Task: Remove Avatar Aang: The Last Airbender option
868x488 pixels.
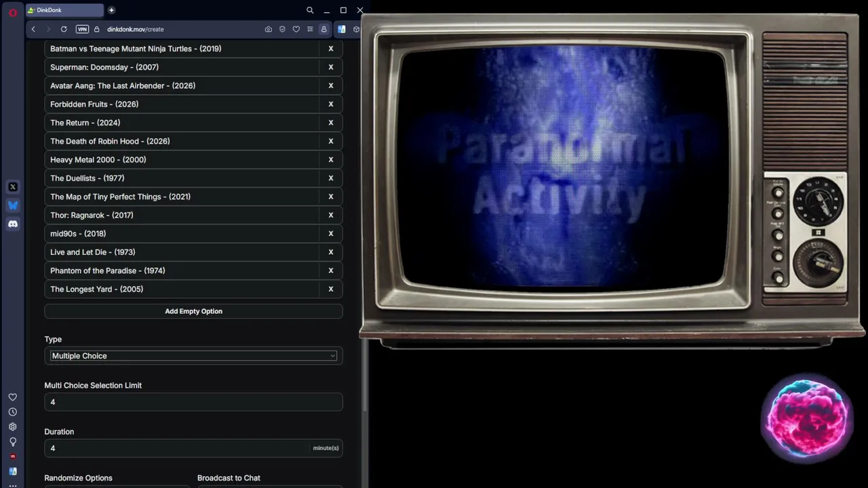Action: click(x=331, y=85)
